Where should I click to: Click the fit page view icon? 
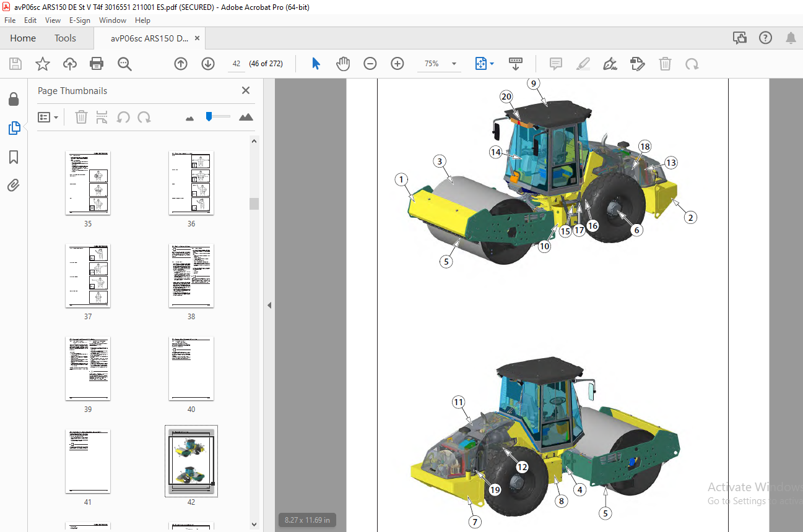point(481,64)
